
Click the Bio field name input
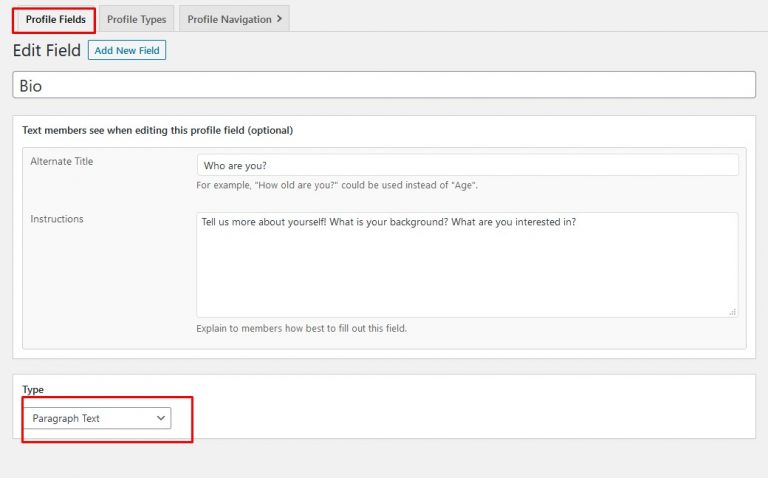383,86
